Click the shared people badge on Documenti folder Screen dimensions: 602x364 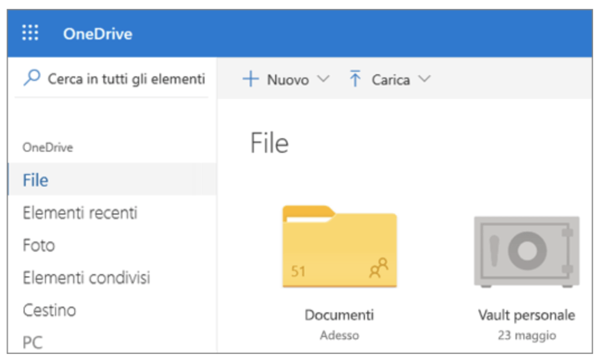coord(379,268)
